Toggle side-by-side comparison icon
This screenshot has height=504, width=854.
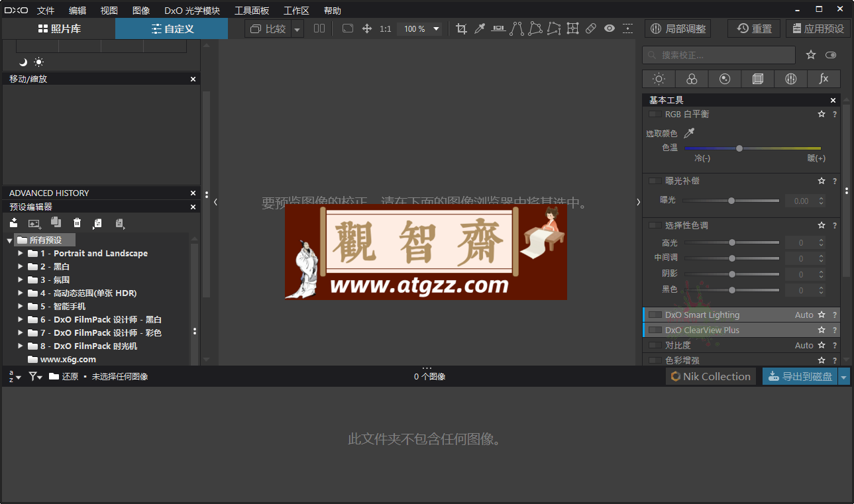click(319, 28)
